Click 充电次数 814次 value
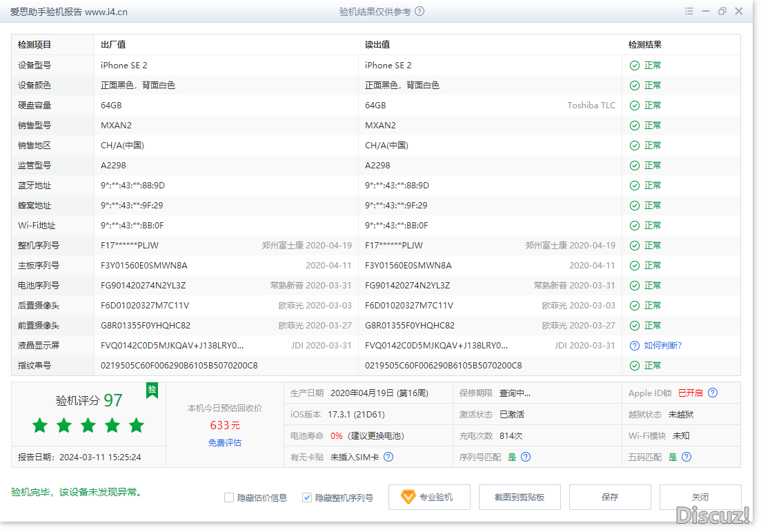The width and height of the screenshot is (761, 532). coord(511,436)
